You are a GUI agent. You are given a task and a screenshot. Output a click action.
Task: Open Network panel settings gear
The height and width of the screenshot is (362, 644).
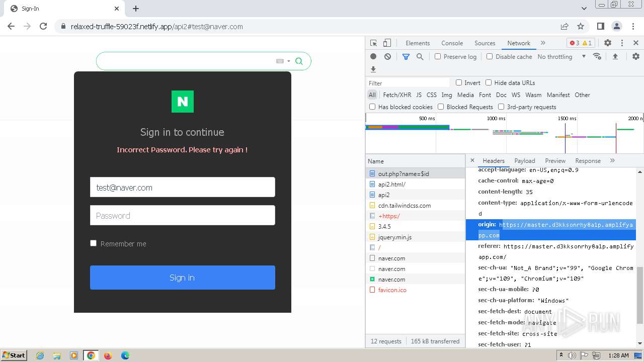(636, 57)
